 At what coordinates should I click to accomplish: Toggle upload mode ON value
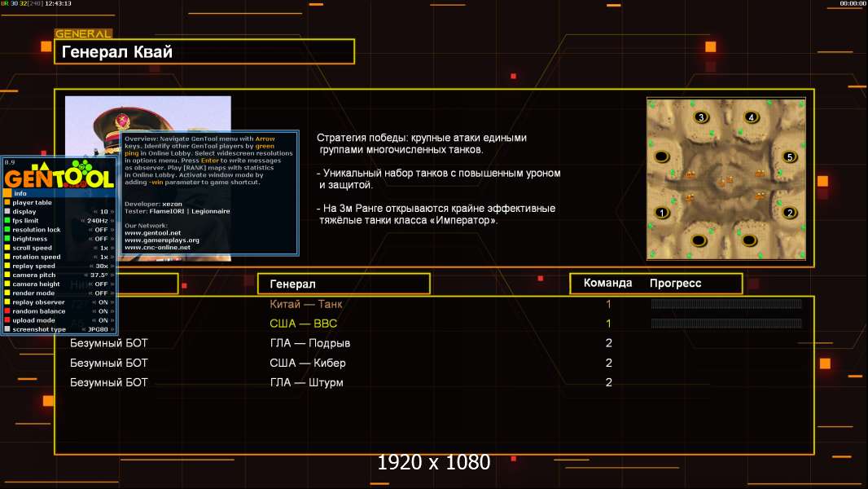coord(103,320)
